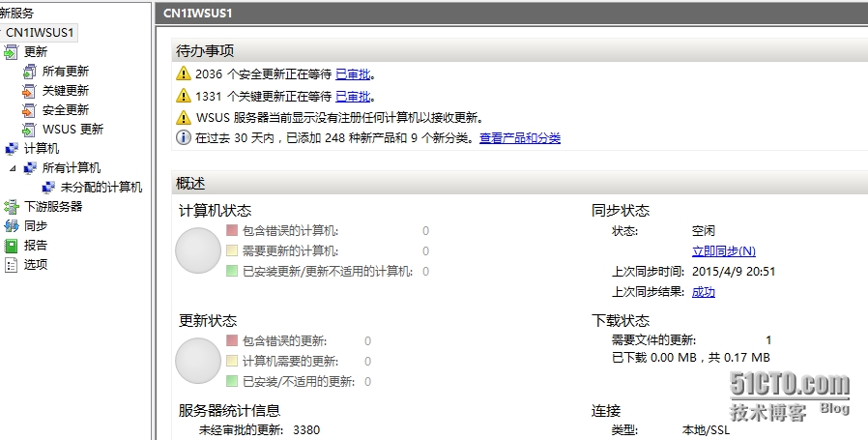
Task: Open 查看产品和分类 link
Action: pos(520,138)
